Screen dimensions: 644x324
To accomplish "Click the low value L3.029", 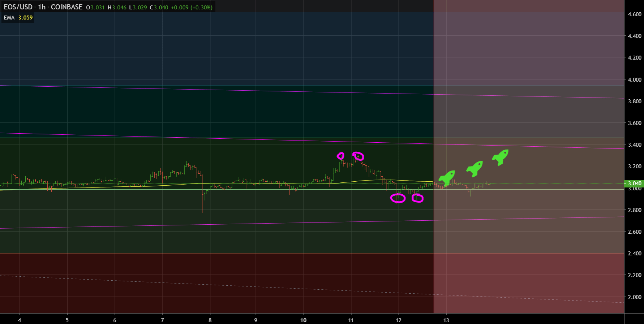I will click(138, 7).
